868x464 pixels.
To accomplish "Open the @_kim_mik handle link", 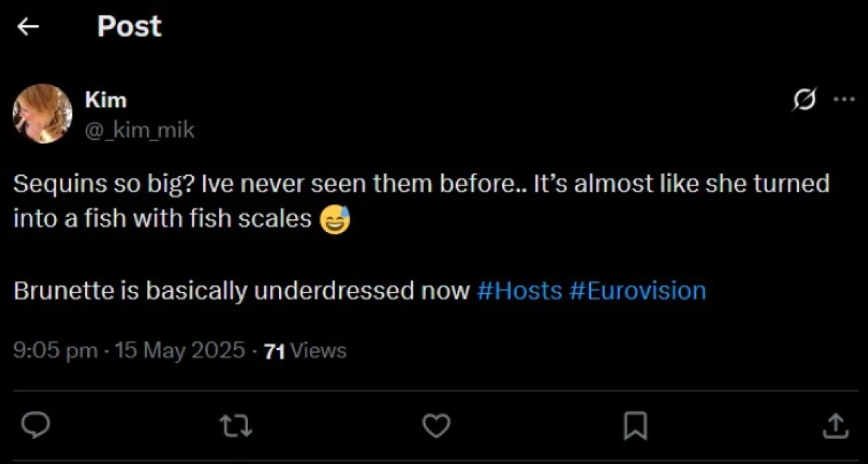I will click(139, 129).
